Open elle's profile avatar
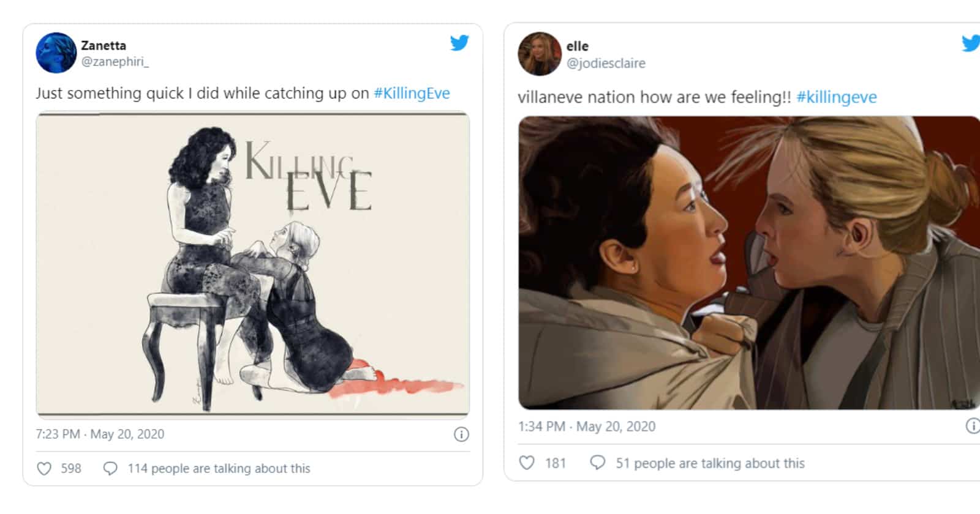Image resolution: width=980 pixels, height=514 pixels. [540, 54]
